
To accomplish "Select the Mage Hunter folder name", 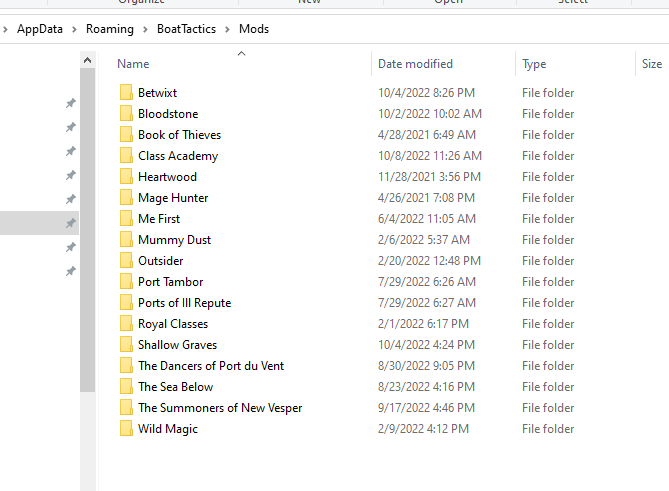I will [x=173, y=198].
